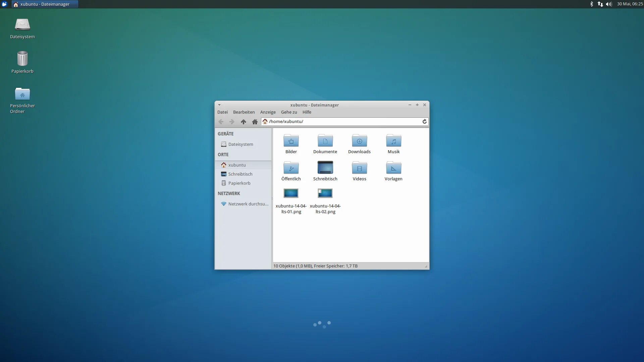
Task: Select Dateisystem in sidebar
Action: coord(240,144)
